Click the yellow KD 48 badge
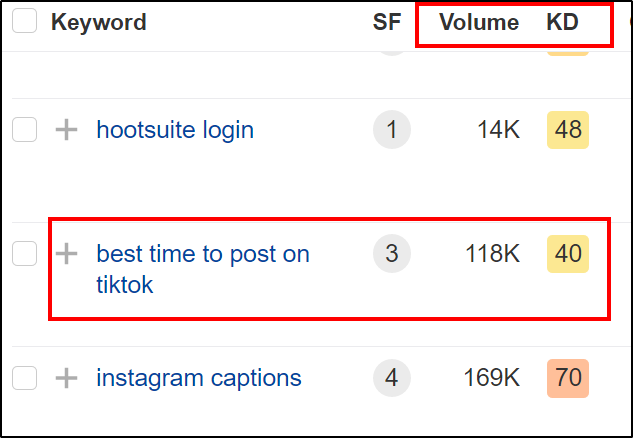 tap(568, 130)
